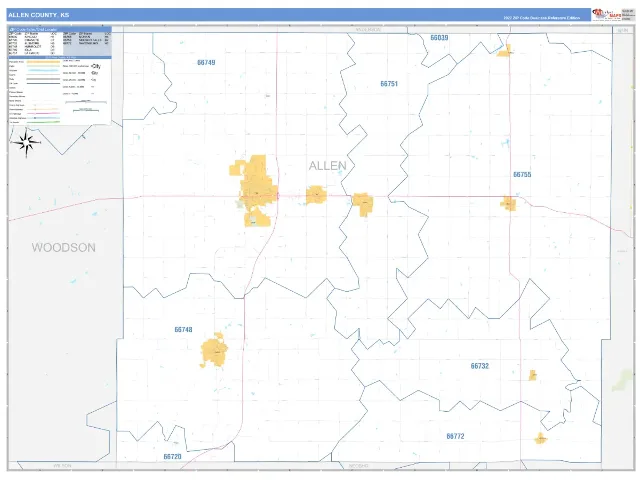Click the ZIP Code Business Reference Edition subtitle

(541, 18)
